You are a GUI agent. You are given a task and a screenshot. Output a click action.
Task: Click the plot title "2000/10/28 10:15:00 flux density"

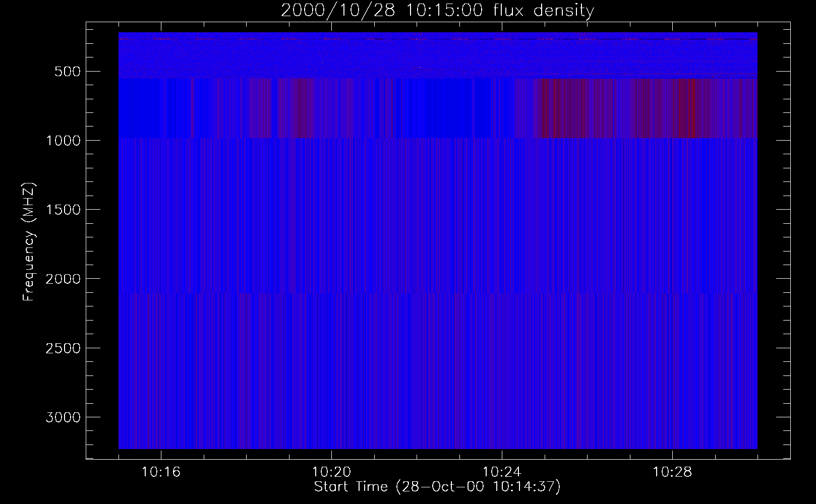point(437,11)
